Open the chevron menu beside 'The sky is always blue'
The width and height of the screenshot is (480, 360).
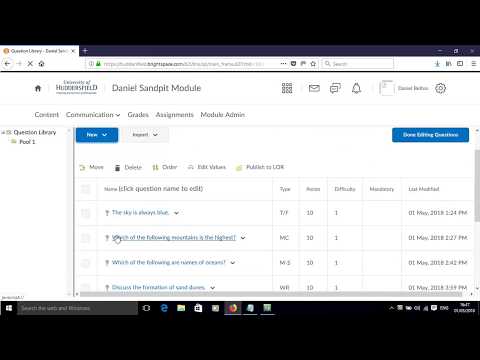point(176,213)
